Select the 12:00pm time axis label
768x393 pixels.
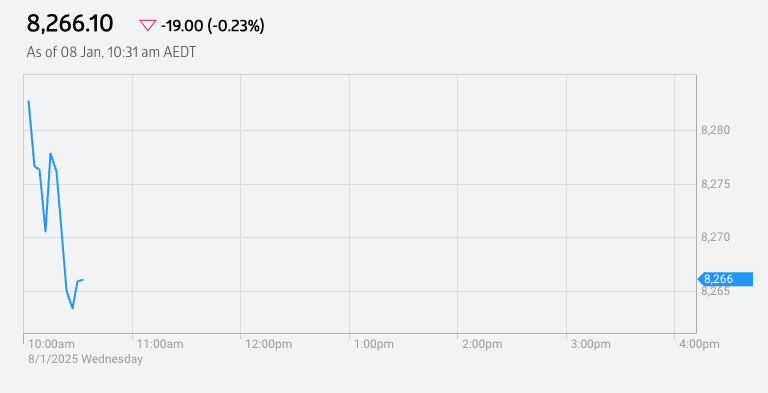point(268,344)
